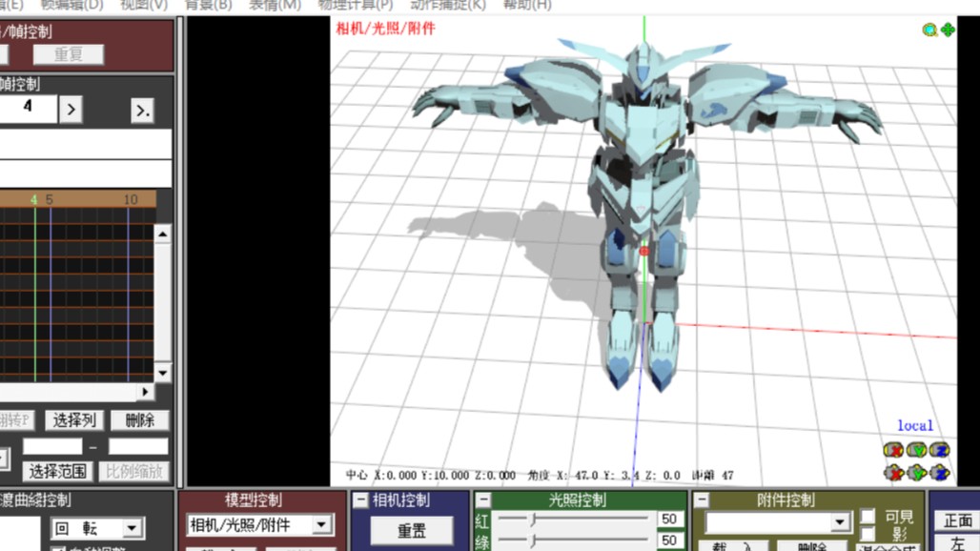980x551 pixels.
Task: Open the 回転 interpolation curve dropdown
Action: [x=133, y=528]
